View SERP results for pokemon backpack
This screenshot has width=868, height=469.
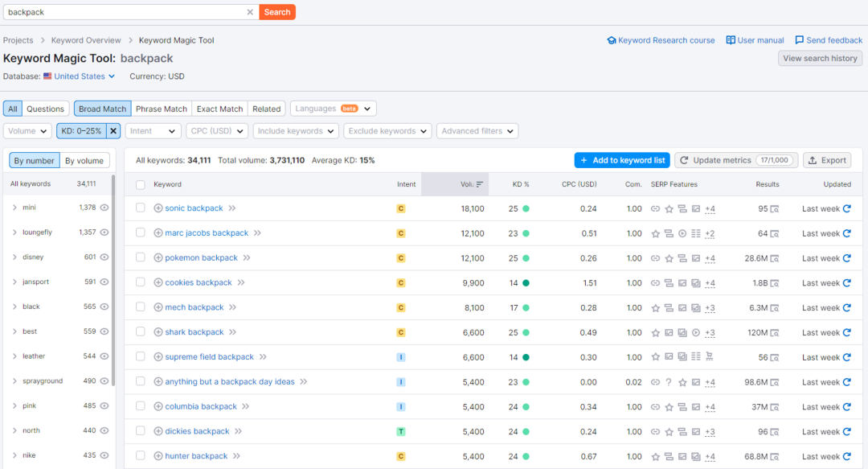774,259
